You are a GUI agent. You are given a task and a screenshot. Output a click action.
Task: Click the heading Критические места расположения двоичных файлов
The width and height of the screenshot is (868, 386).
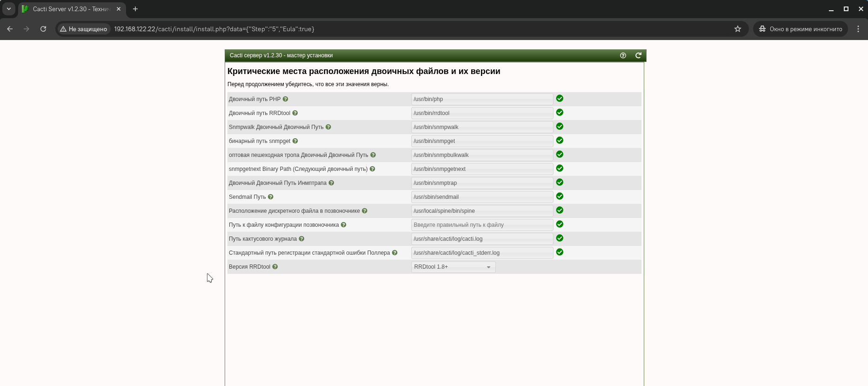coord(364,71)
